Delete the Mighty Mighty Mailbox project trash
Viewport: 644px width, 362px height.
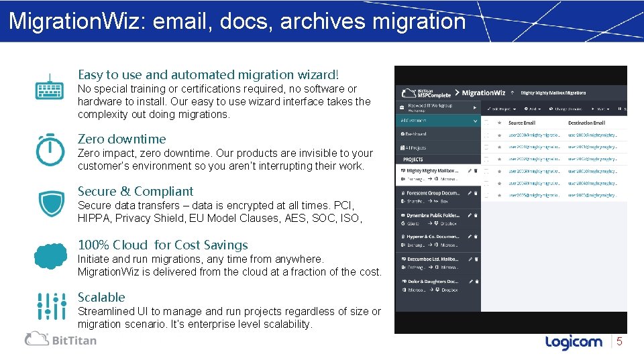click(x=476, y=171)
